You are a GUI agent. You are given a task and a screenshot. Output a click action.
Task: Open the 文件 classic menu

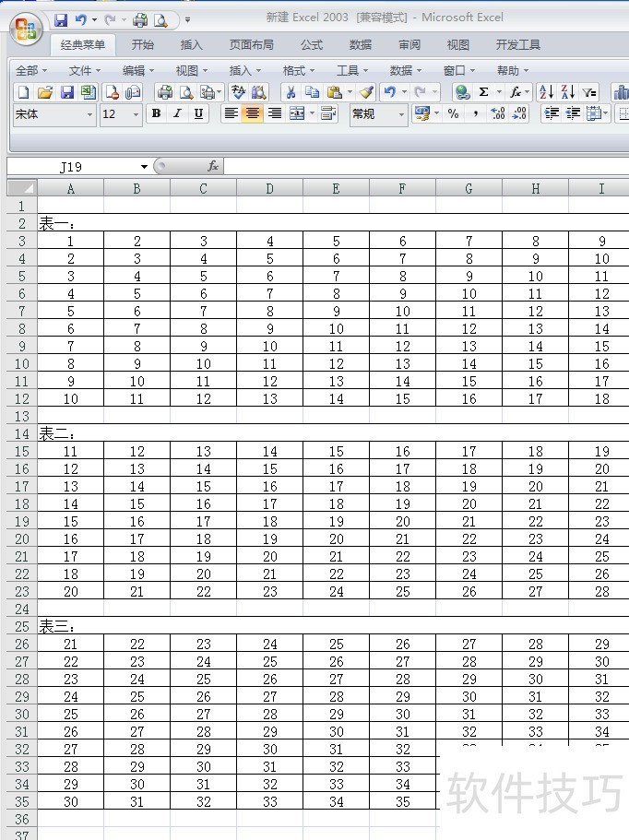click(x=85, y=71)
